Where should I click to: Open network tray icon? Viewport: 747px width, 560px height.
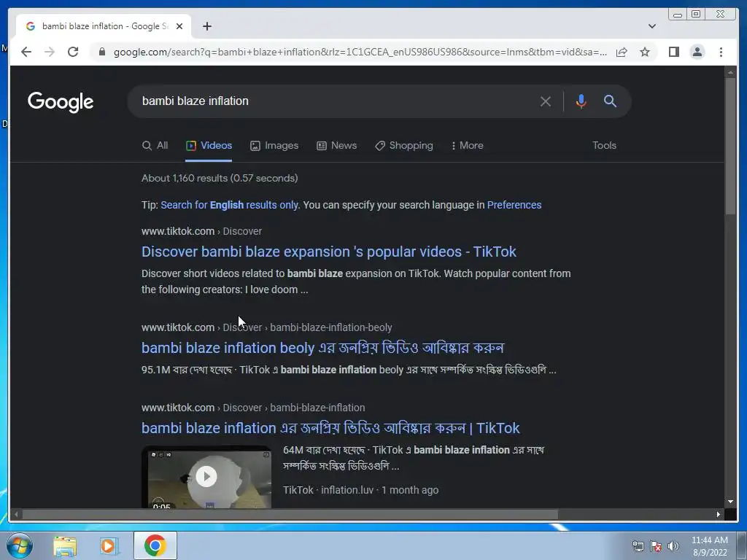638,546
